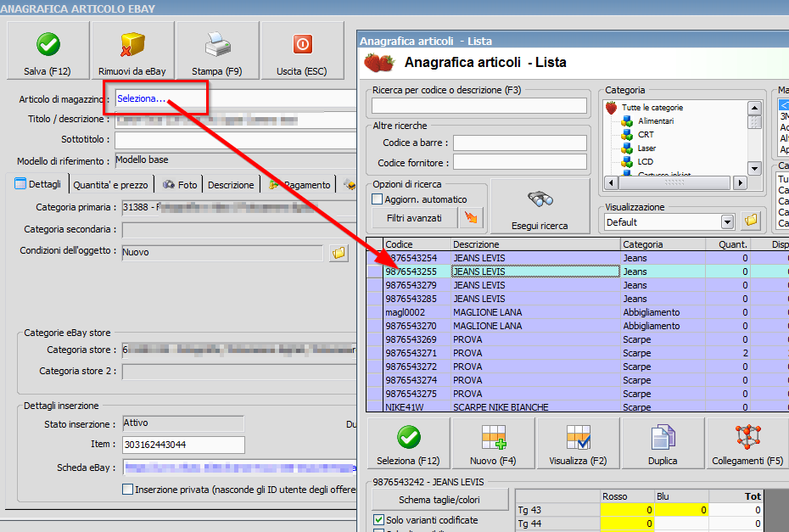This screenshot has height=532, width=789.
Task: Click the Schema taglie/colori button
Action: 439,500
